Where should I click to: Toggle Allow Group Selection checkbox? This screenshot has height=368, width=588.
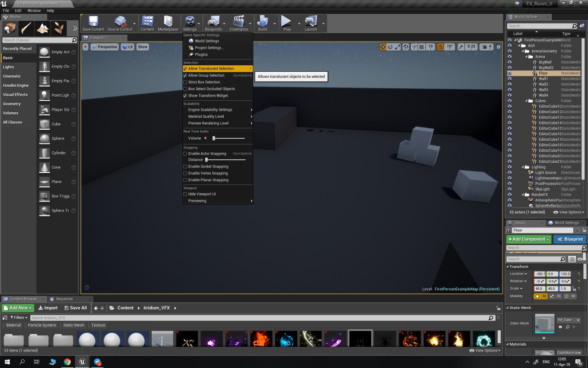(x=185, y=75)
